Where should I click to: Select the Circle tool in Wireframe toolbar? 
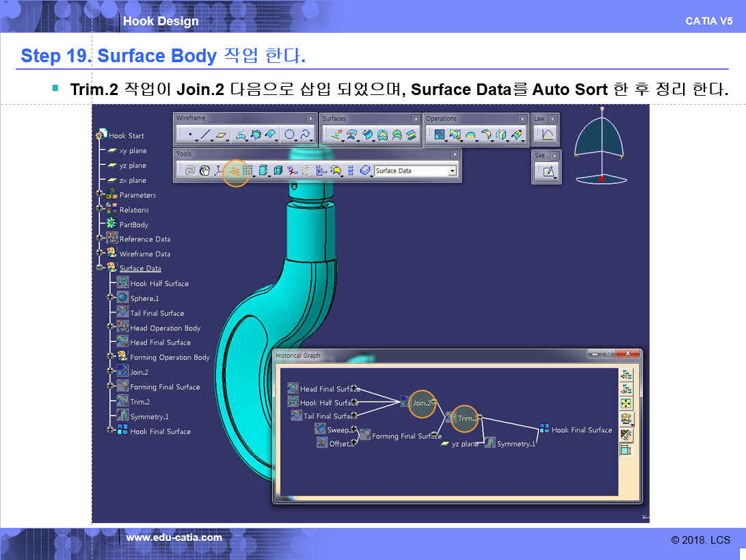[x=289, y=135]
